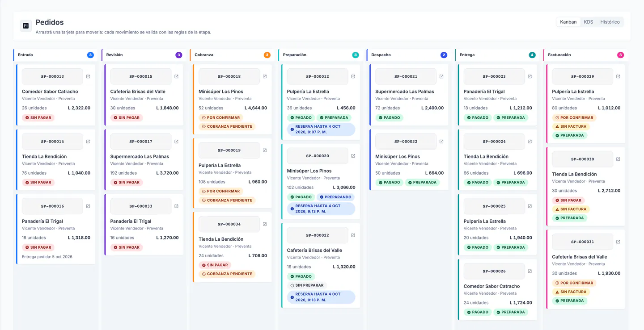Select the SP-000031 order code button
Image resolution: width=644 pixels, height=330 pixels.
tap(582, 242)
